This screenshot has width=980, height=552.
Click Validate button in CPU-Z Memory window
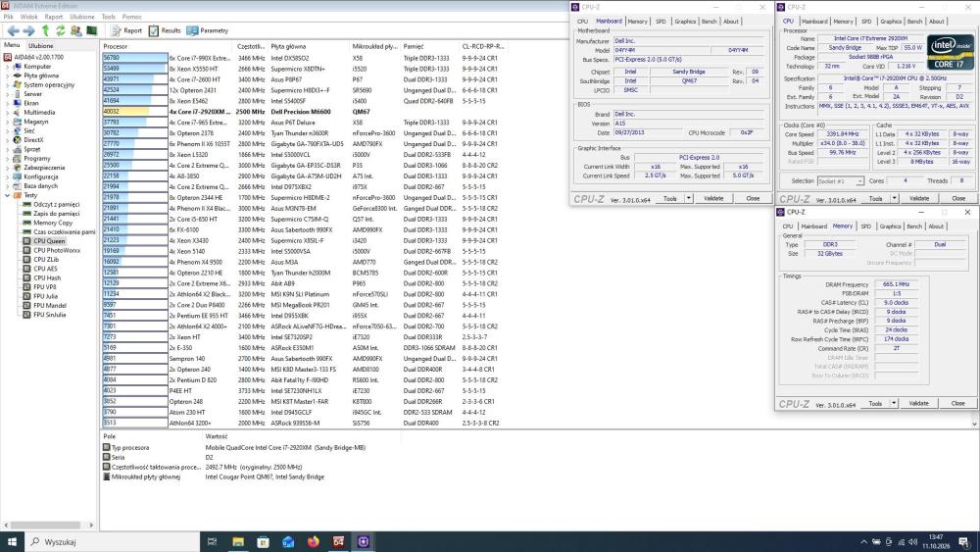tap(919, 403)
